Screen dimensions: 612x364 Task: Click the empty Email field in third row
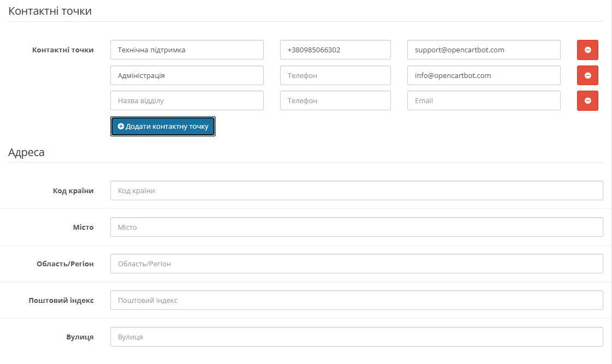pyautogui.click(x=484, y=100)
